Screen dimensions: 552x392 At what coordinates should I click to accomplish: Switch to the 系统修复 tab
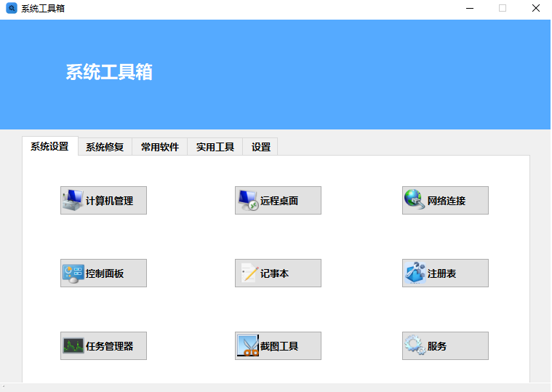[105, 147]
